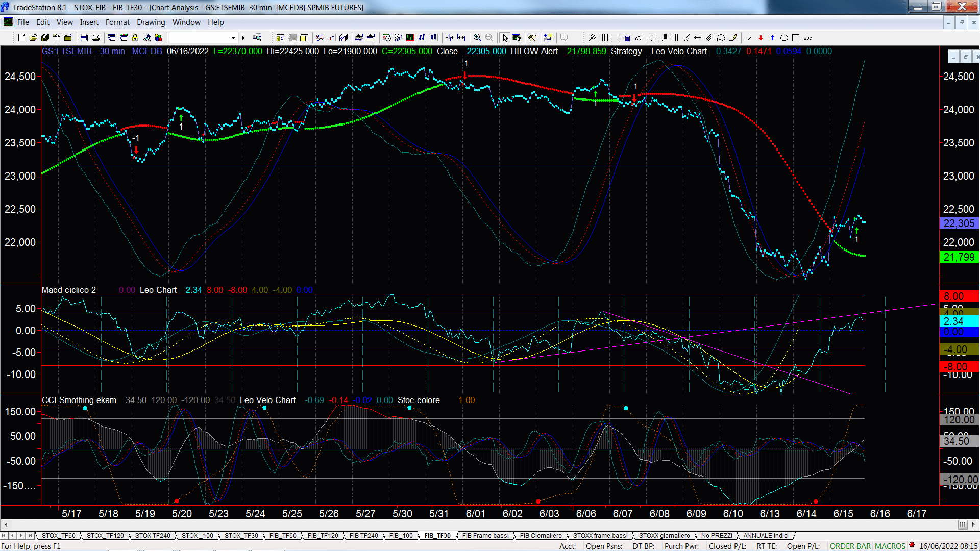The width and height of the screenshot is (980, 551).
Task: Open the Drawing menu
Action: click(x=151, y=22)
